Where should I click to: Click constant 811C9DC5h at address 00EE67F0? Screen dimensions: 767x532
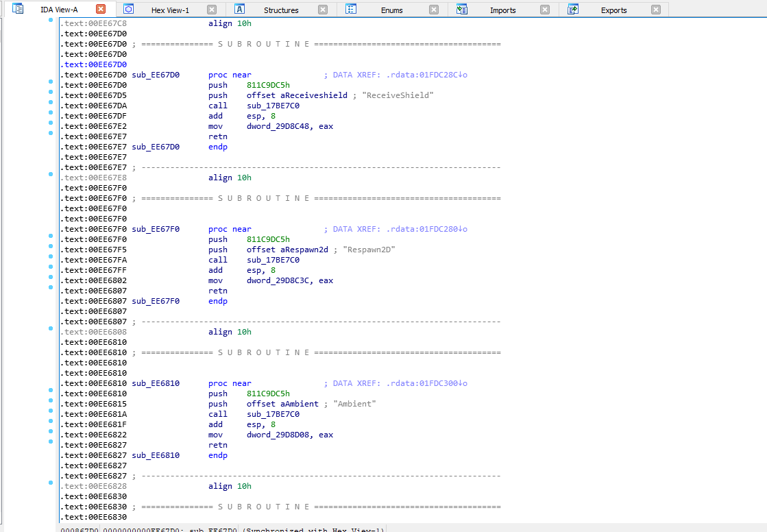268,239
